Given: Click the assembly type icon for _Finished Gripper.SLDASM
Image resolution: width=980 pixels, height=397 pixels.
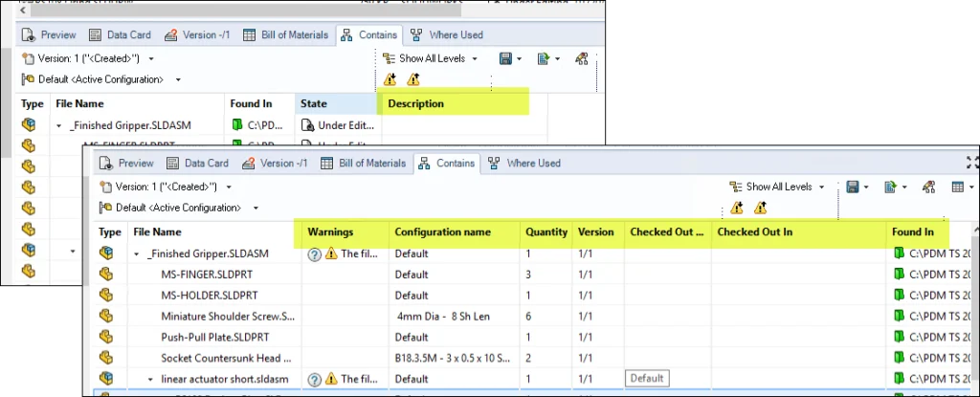Looking at the screenshot, I should click(x=110, y=254).
